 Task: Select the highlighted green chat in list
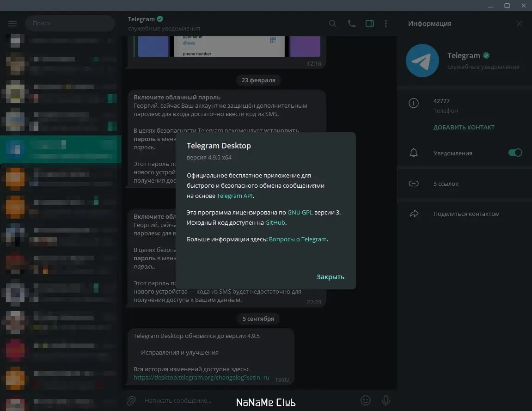point(61,150)
